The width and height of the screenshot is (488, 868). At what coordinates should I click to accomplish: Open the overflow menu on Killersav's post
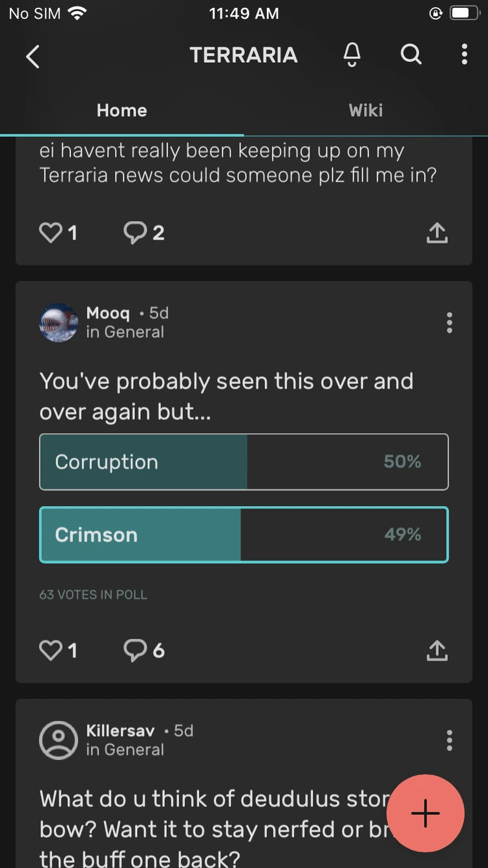(449, 740)
